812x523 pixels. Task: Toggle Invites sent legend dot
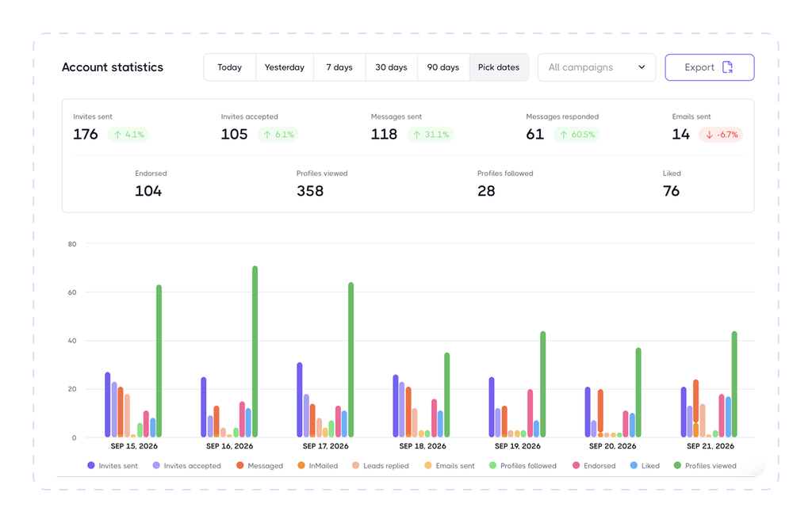tap(91, 466)
